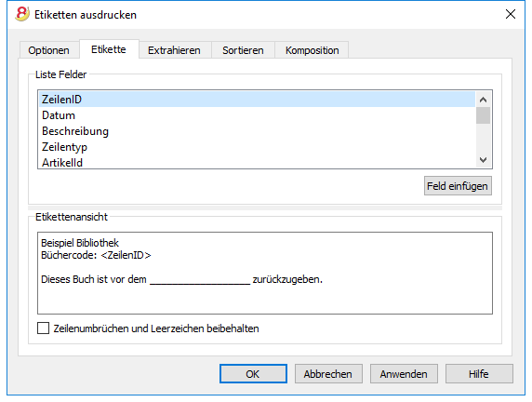This screenshot has width=532, height=402.
Task: Open the Komposition tab
Action: 312,50
